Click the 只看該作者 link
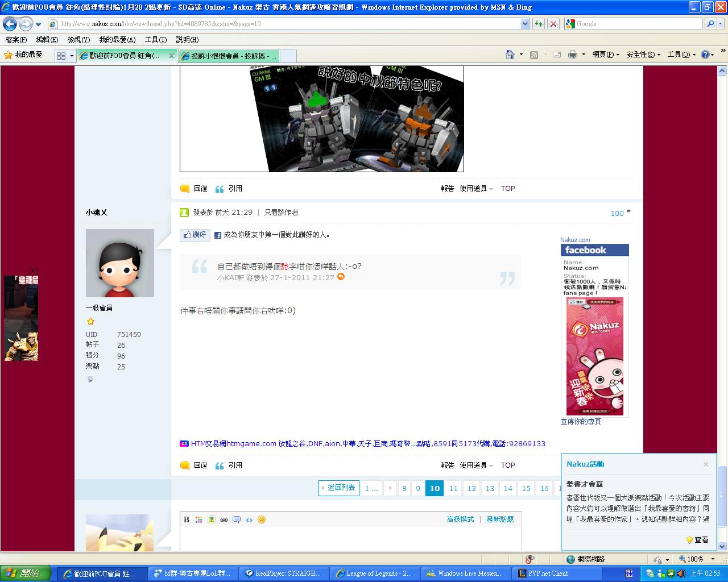Image resolution: width=728 pixels, height=582 pixels. coord(282,213)
